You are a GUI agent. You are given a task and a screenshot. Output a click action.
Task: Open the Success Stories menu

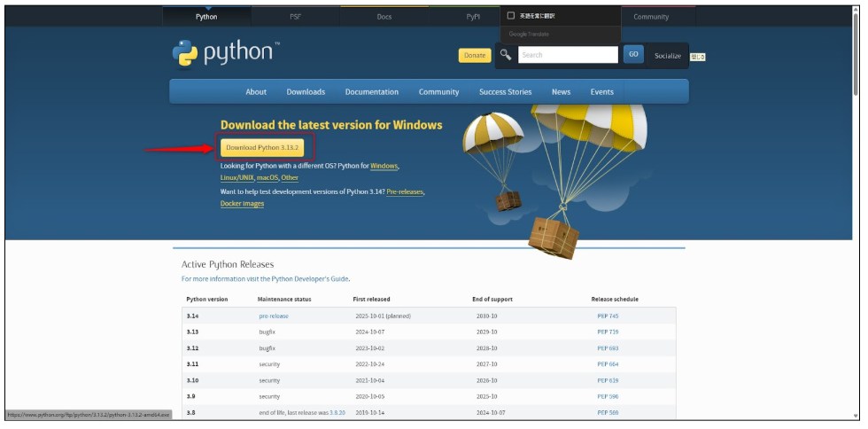point(505,92)
